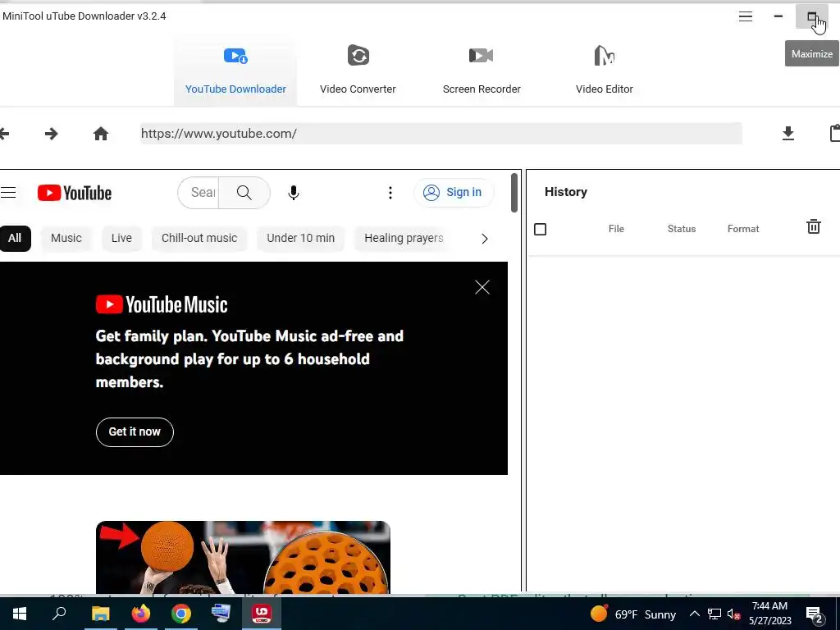This screenshot has width=840, height=630.
Task: Click the clipboard paste URL icon
Action: point(834,134)
